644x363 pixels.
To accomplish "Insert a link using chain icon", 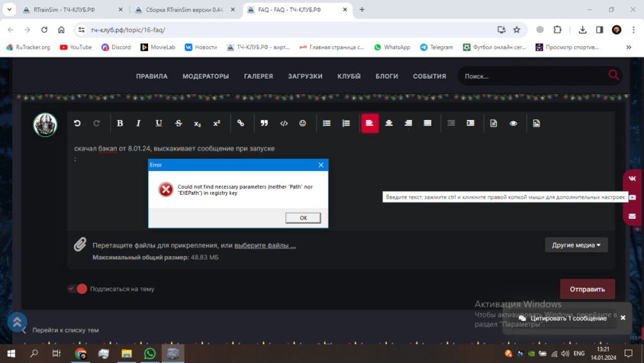I will (240, 123).
